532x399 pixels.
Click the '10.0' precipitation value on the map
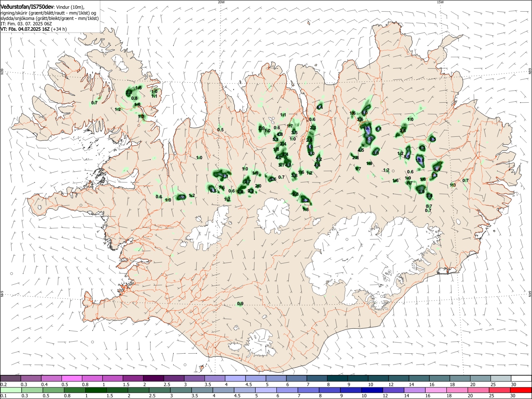(420, 160)
